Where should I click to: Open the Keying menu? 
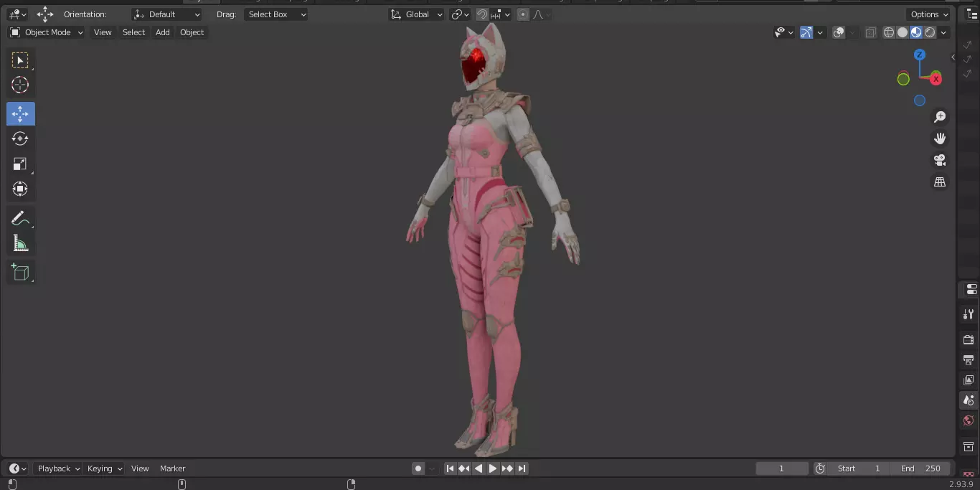click(104, 468)
